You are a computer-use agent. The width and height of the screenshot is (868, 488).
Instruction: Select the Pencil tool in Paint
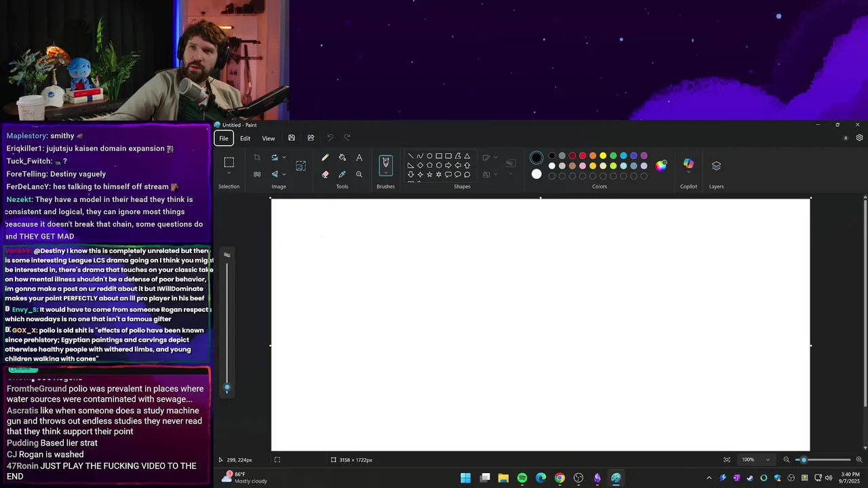(x=325, y=158)
